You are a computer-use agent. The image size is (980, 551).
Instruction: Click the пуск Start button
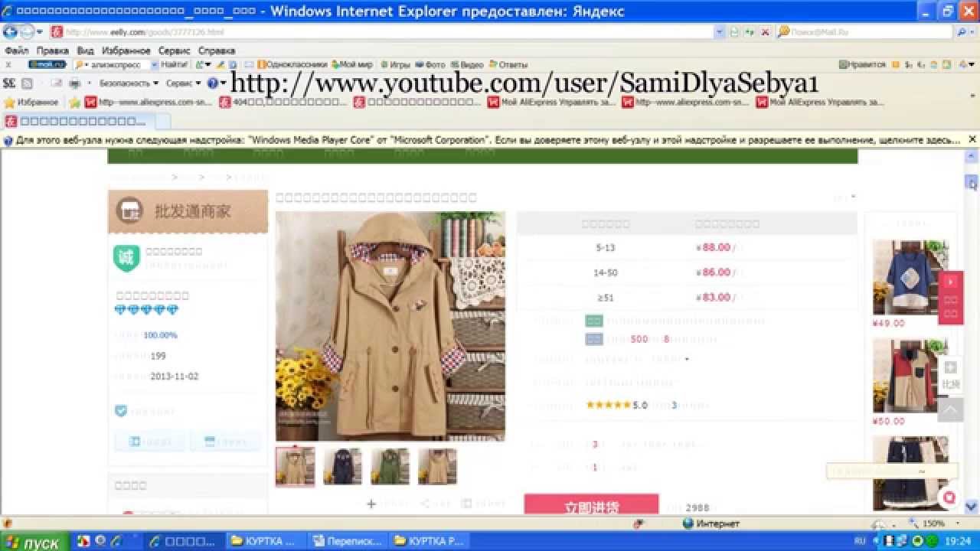pyautogui.click(x=34, y=542)
